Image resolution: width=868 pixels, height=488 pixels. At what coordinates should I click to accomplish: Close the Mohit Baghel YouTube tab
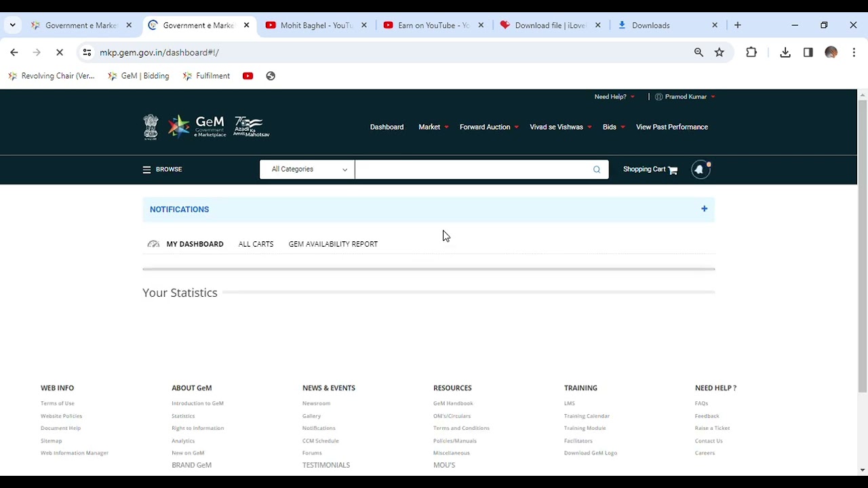pyautogui.click(x=364, y=25)
